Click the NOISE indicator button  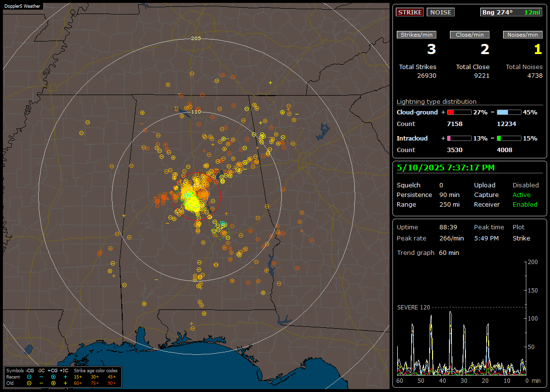(441, 12)
